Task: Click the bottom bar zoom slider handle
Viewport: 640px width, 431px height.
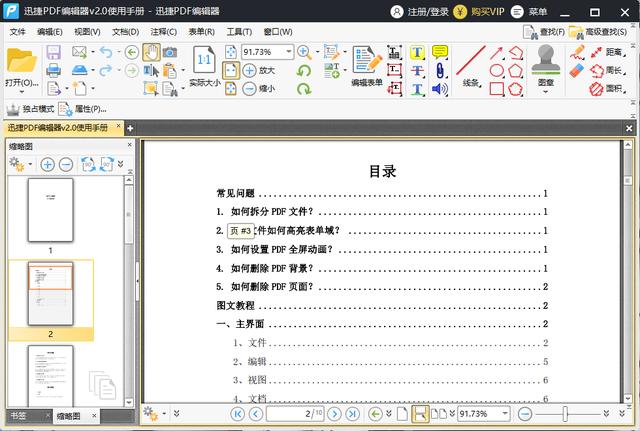Action: tap(565, 413)
